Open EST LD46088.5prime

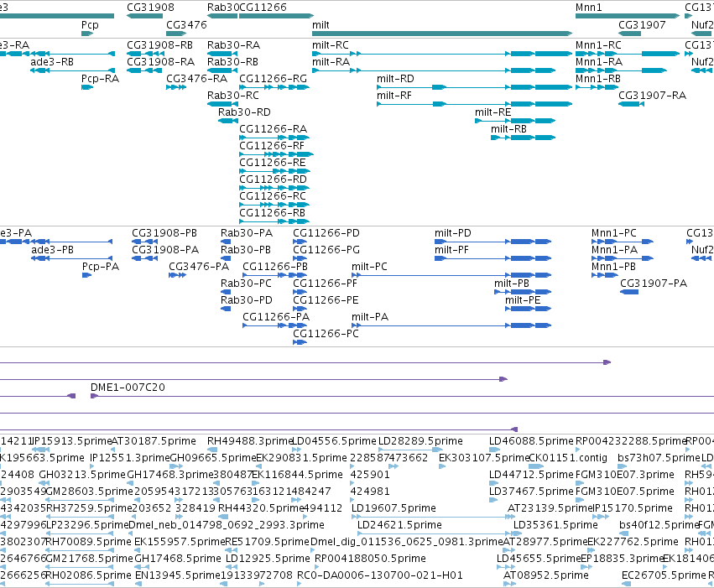(531, 441)
